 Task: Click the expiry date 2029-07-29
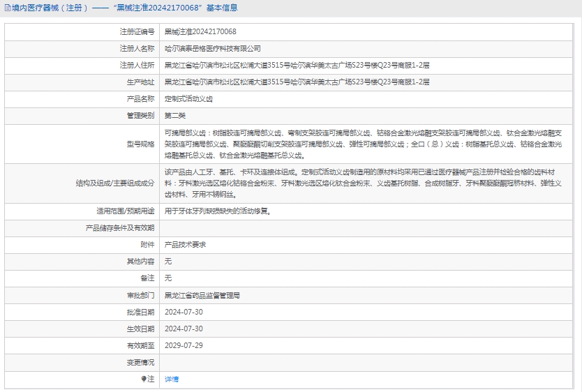pos(184,345)
